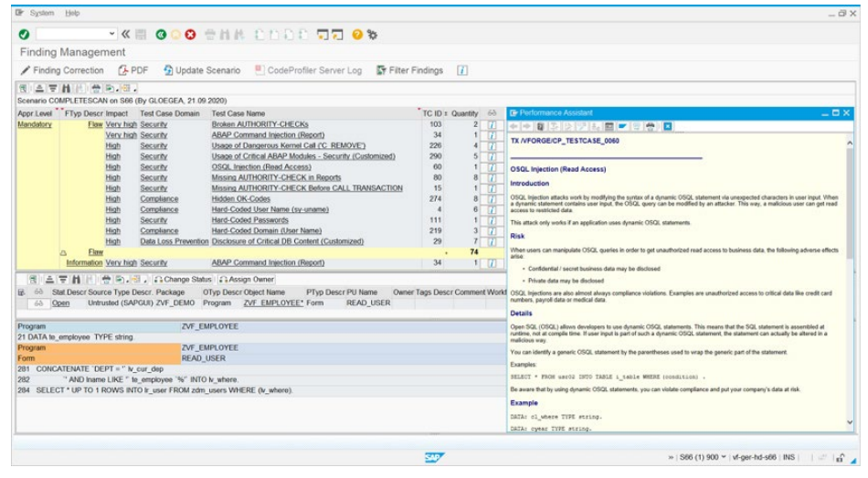Open the System menu
This screenshot has height=478, width=868.
click(x=41, y=13)
